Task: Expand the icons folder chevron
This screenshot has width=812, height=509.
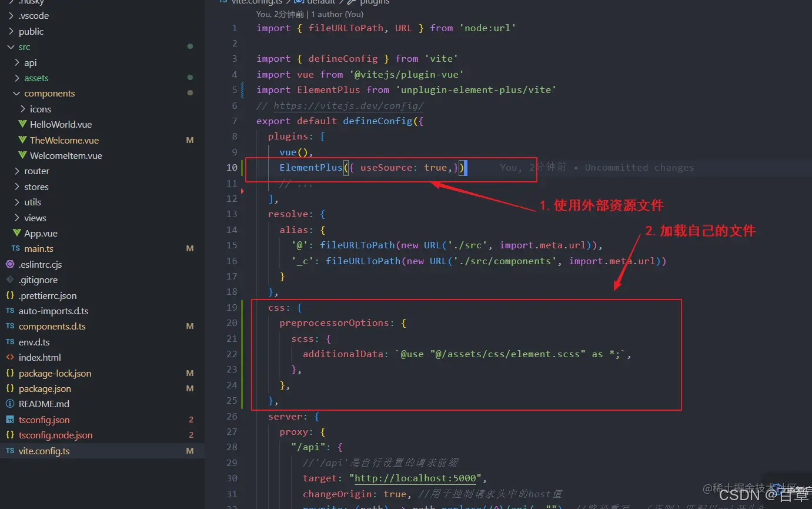Action: coord(22,109)
